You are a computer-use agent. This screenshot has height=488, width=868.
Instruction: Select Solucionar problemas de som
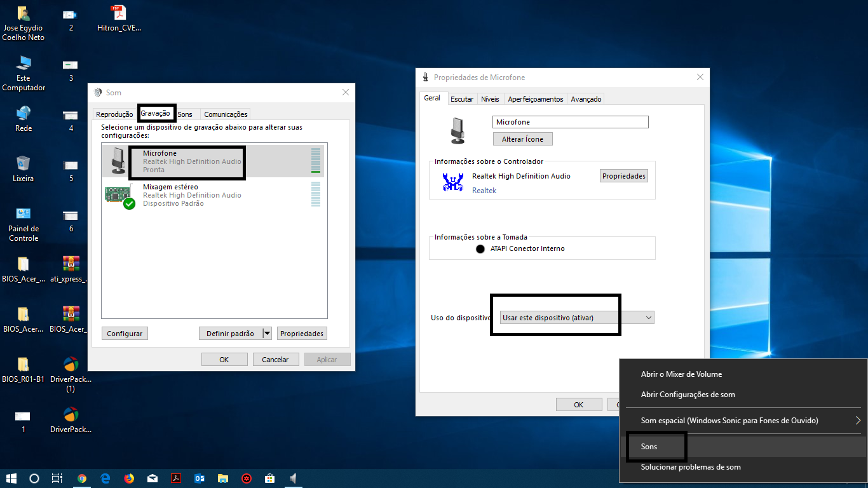[x=691, y=467]
